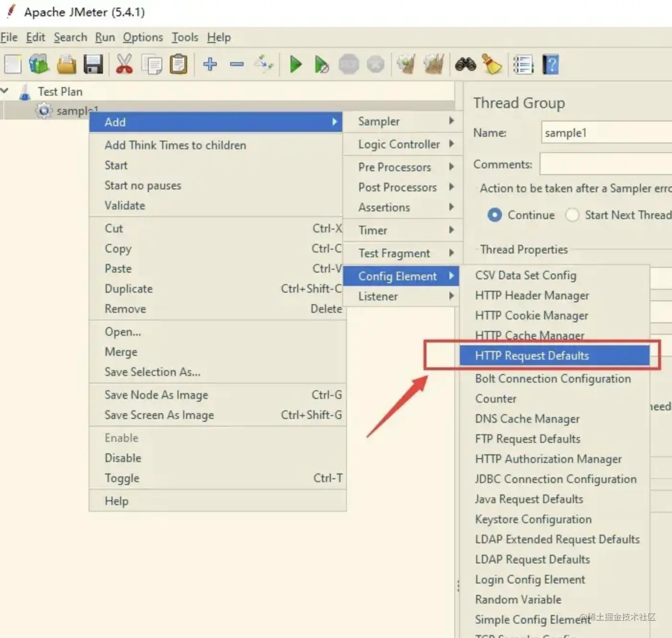Click the Save floppy disk toolbar icon
Viewport: 672px width, 638px height.
93,64
